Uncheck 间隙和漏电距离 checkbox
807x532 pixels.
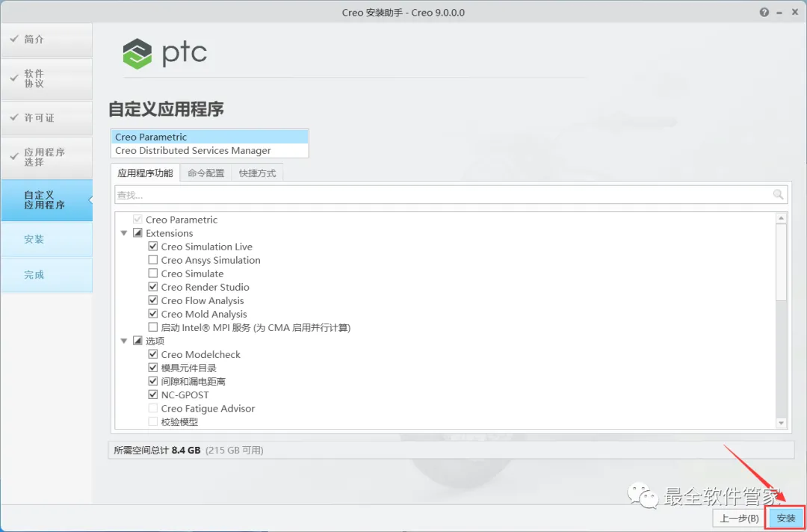click(153, 381)
